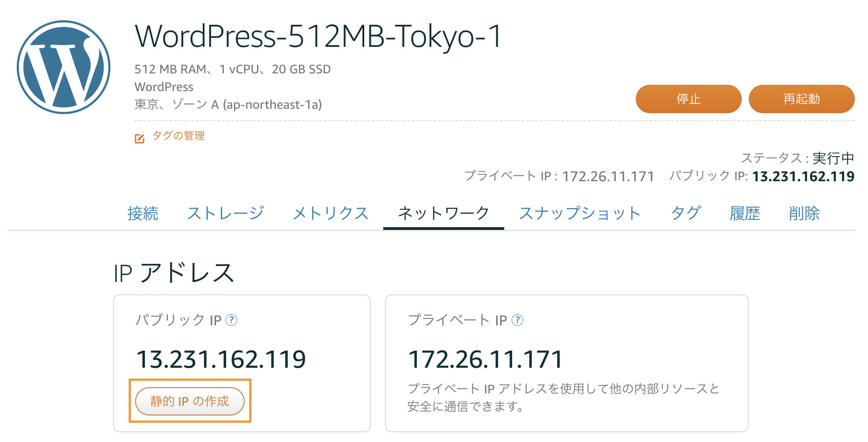Open the メトリクス tab

[330, 213]
